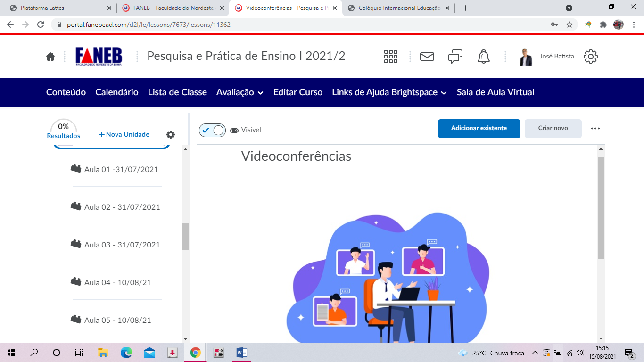This screenshot has height=362, width=644.
Task: Open the subscription alerts chat icon
Action: coord(455,57)
